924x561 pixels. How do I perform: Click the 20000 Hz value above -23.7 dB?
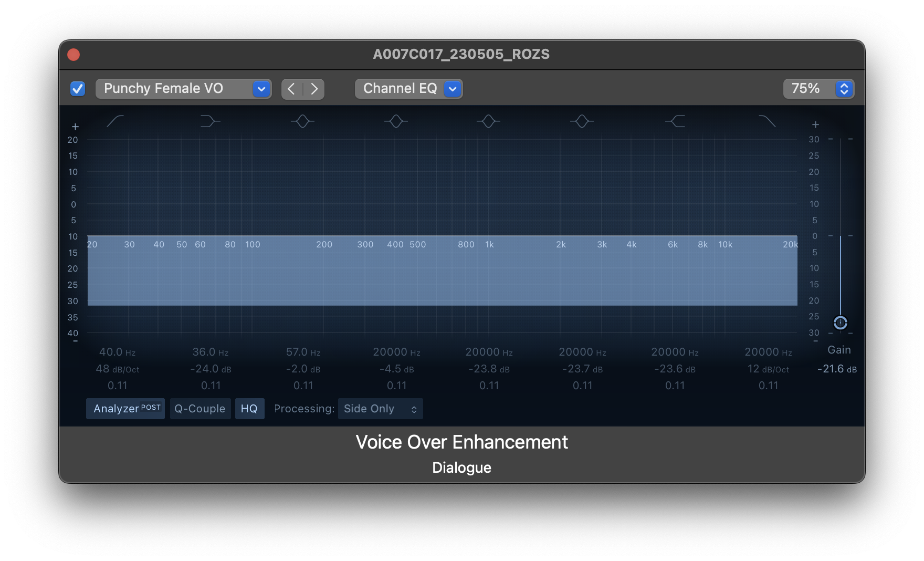click(x=583, y=352)
